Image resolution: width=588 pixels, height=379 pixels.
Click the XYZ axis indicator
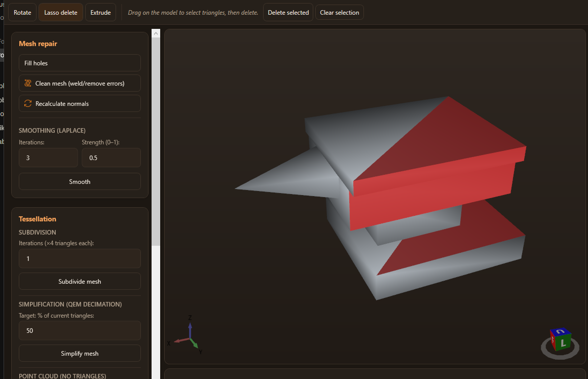coord(186,335)
